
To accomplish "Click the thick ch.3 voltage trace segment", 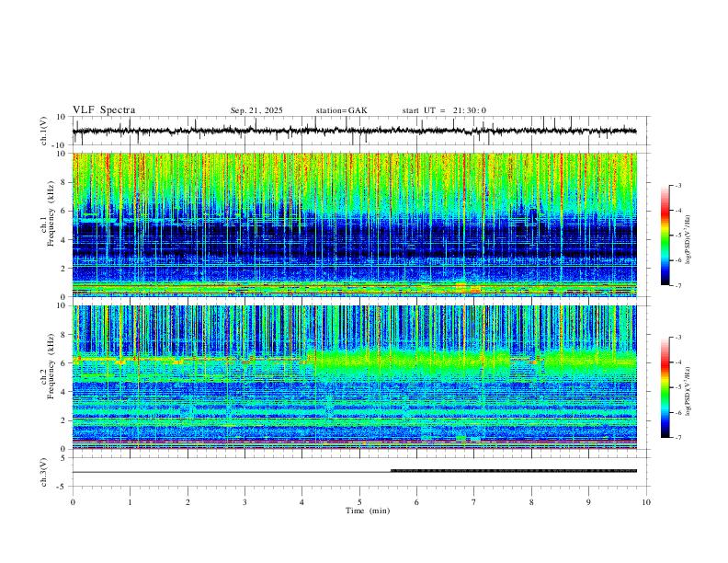I will [514, 471].
